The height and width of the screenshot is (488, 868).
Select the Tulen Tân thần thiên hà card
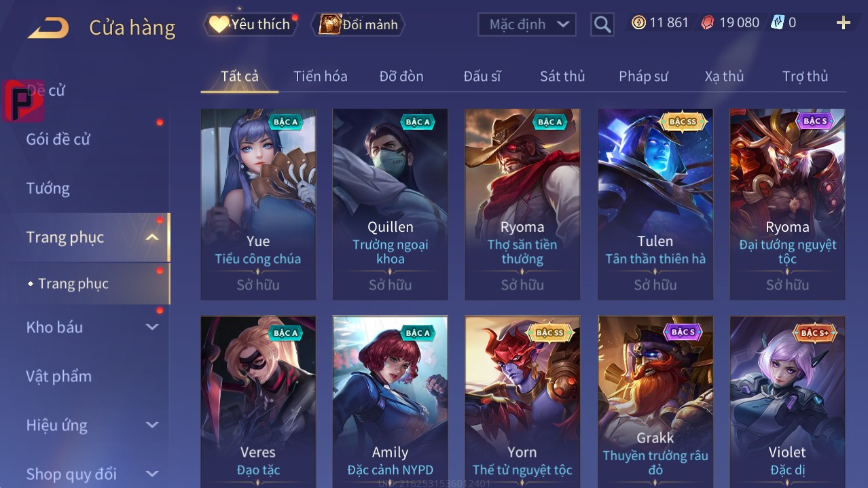click(x=655, y=204)
